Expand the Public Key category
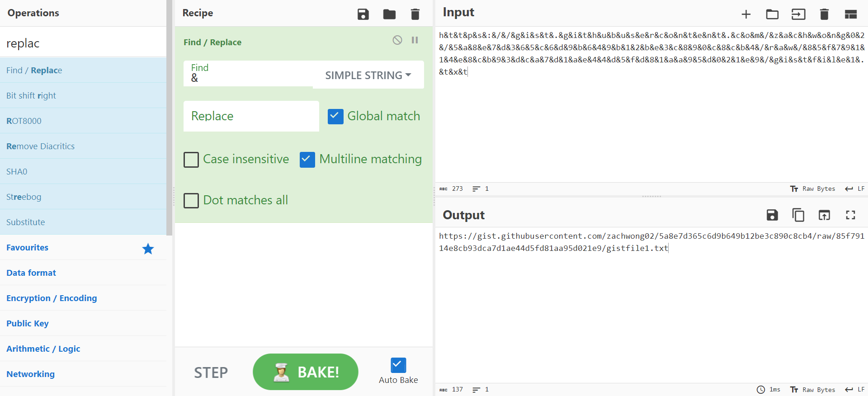868x396 pixels. click(x=83, y=323)
